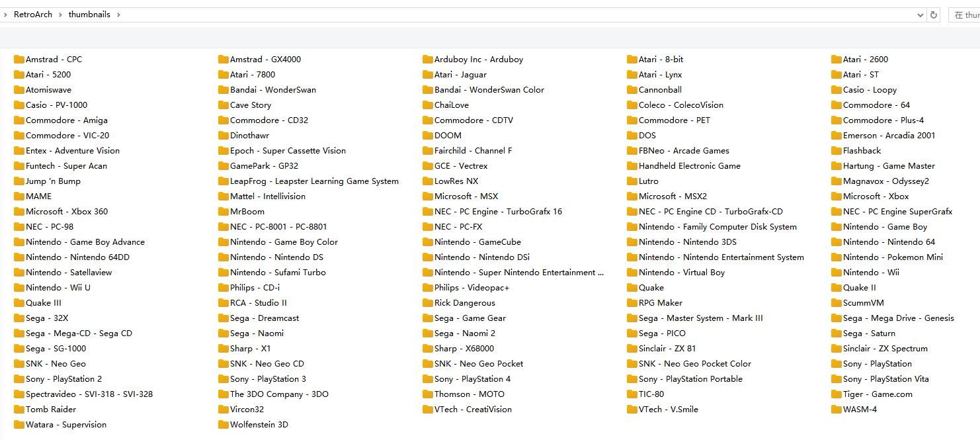The width and height of the screenshot is (980, 440).
Task: Select the folder name FBNeo - Arcade Games
Action: point(684,151)
